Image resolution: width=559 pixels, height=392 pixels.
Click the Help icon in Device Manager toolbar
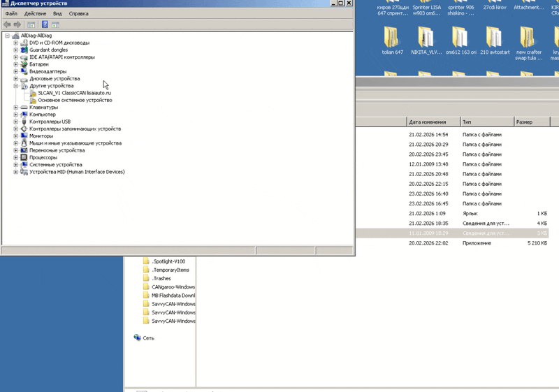tap(45, 24)
